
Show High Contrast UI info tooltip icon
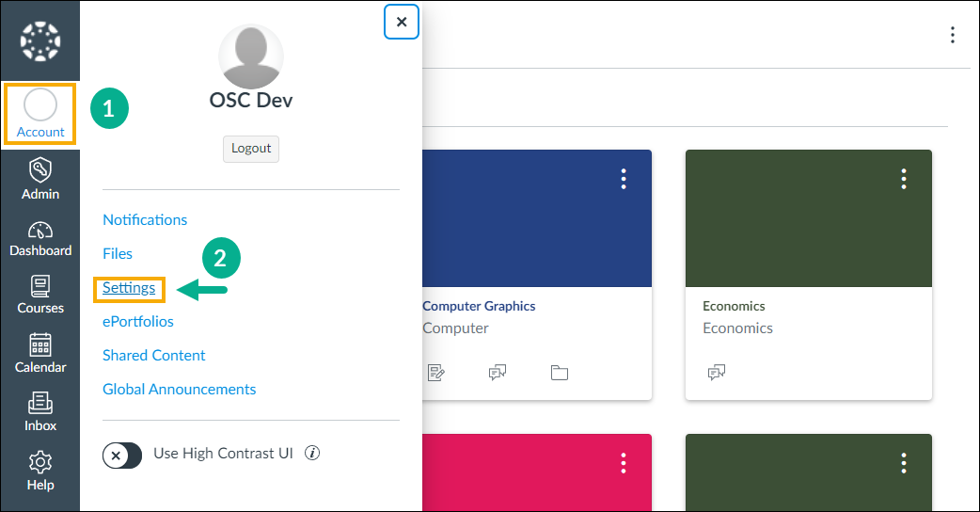312,453
